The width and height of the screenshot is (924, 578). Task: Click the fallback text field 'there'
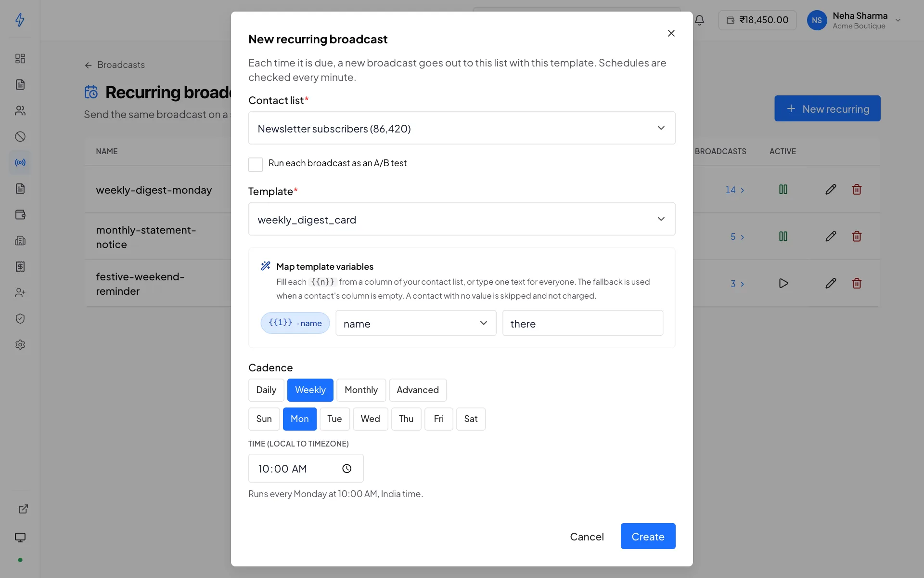point(583,323)
